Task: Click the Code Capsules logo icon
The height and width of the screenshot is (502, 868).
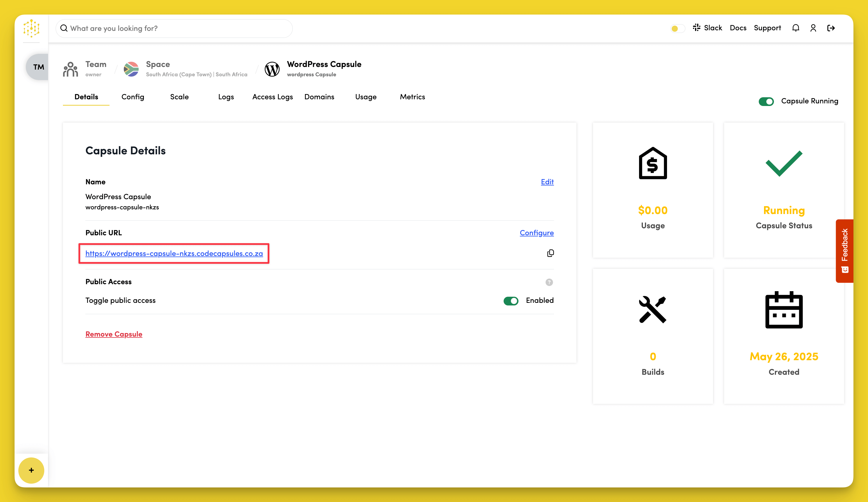Action: 31,28
